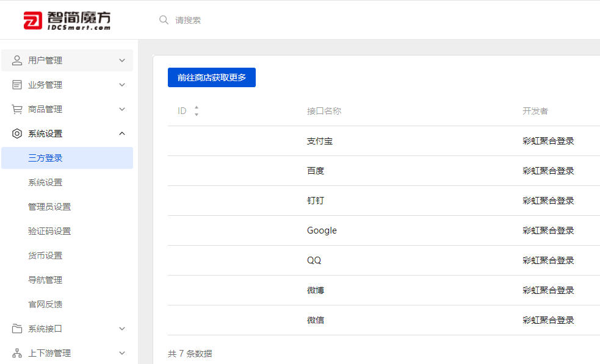Open the 商品管理 menu
The image size is (600, 364).
[67, 109]
